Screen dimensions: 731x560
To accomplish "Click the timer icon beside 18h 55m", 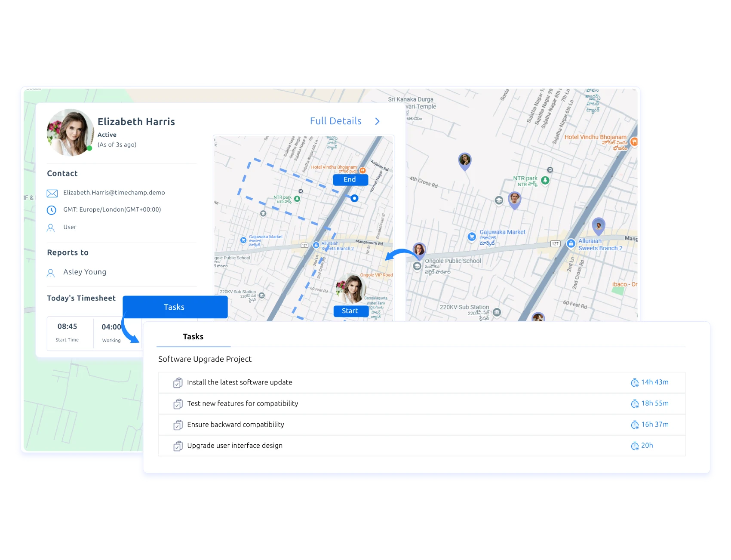I will (x=635, y=403).
